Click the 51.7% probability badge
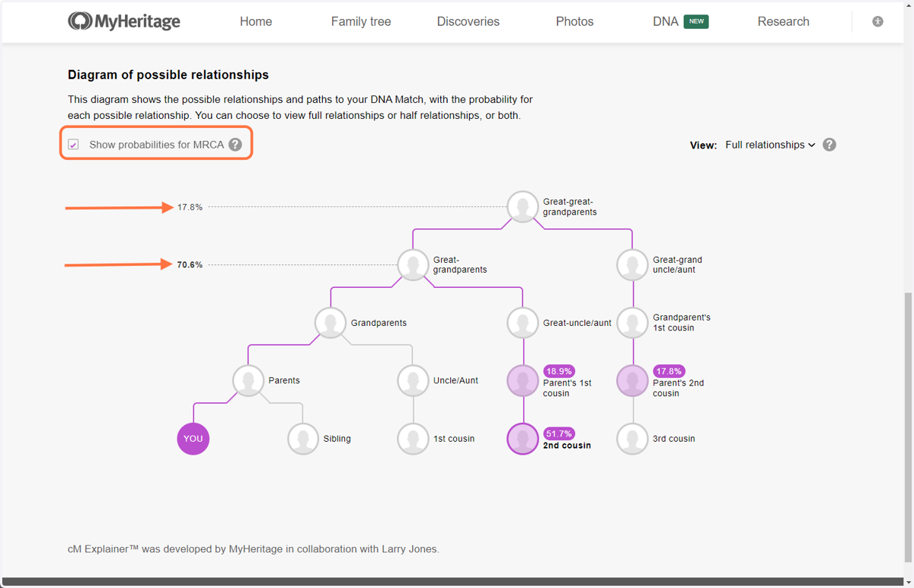Image resolution: width=914 pixels, height=588 pixels. pyautogui.click(x=559, y=433)
